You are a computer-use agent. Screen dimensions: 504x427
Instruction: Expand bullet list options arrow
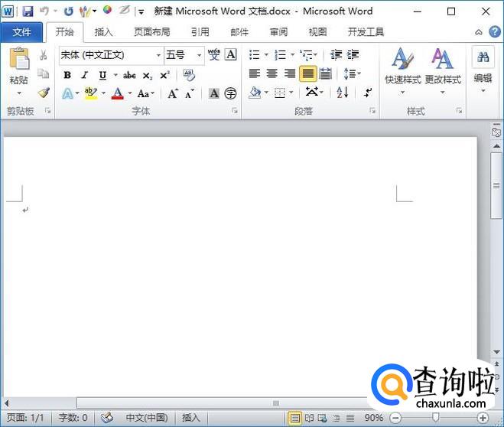[266, 54]
